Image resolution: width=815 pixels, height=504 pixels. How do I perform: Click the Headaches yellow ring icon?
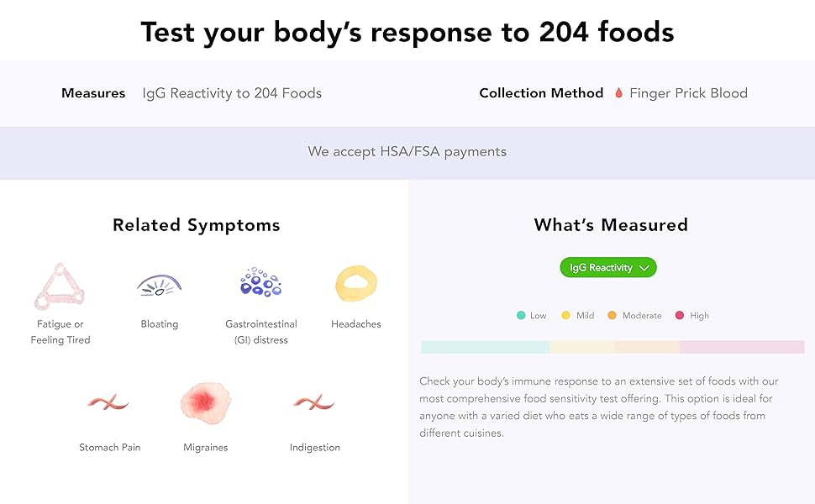(x=356, y=284)
